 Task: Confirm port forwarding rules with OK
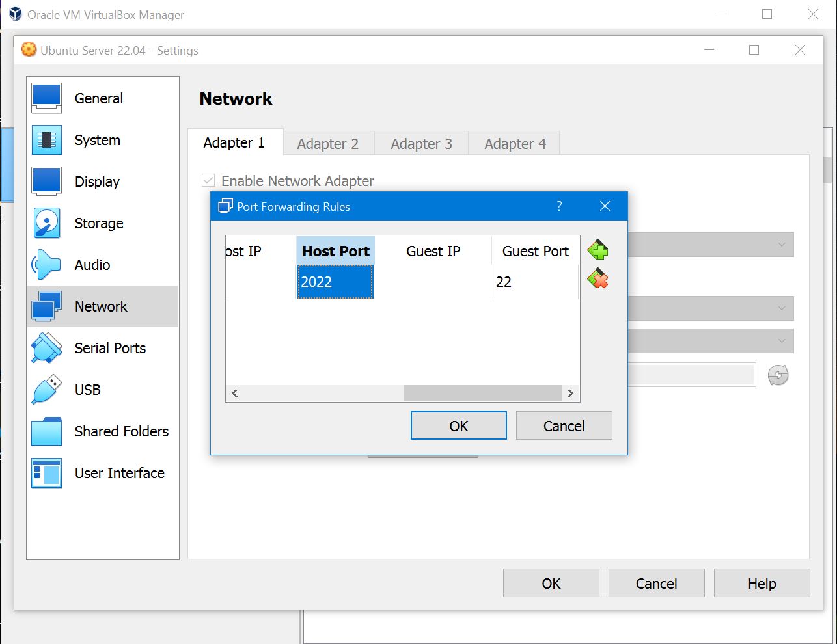pyautogui.click(x=459, y=425)
